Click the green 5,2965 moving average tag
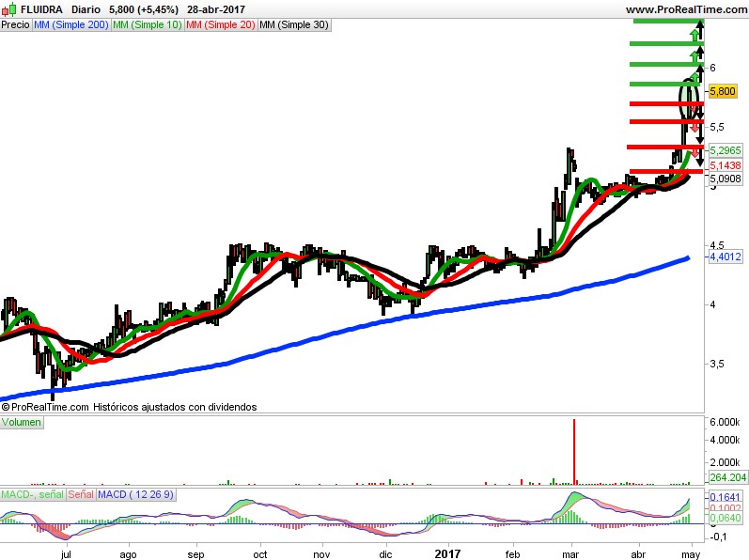This screenshot has height=560, width=749. [726, 150]
